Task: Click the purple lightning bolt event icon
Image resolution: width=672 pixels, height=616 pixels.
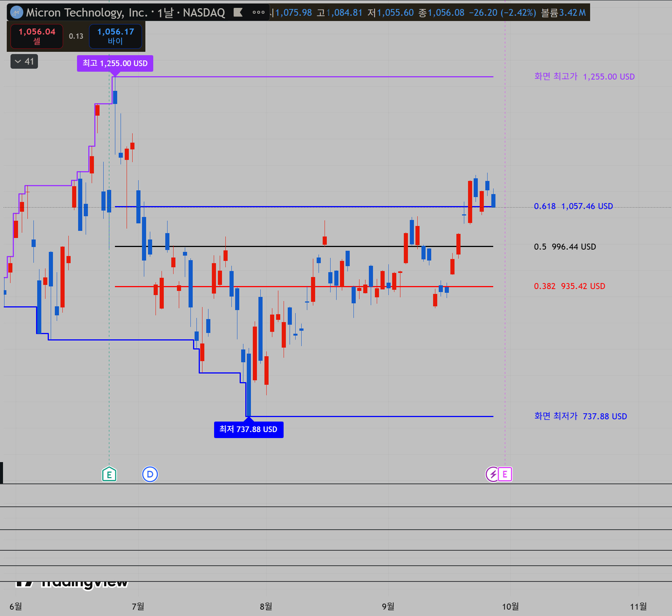Action: 492,474
